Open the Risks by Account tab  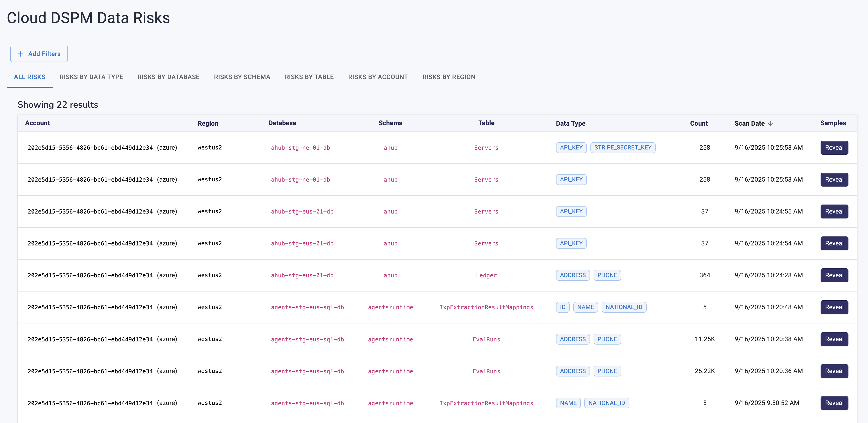coord(378,77)
